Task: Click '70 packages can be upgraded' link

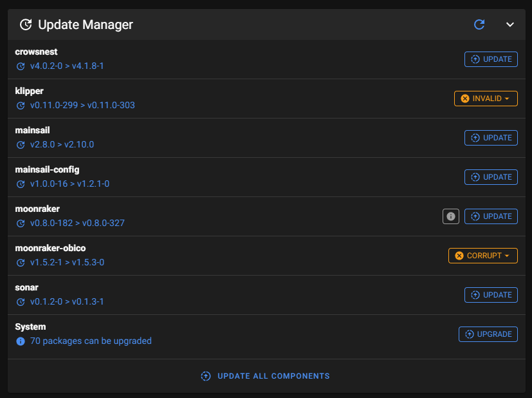Action: point(91,341)
